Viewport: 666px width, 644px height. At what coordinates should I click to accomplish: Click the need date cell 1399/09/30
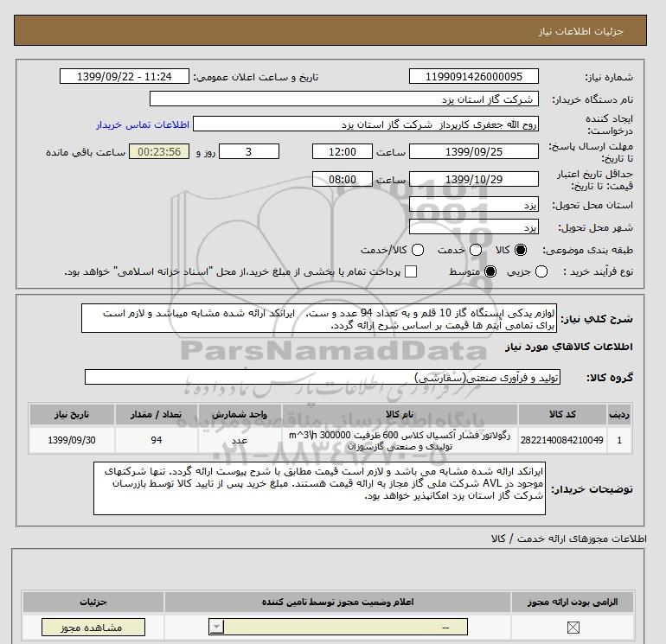[x=72, y=440]
